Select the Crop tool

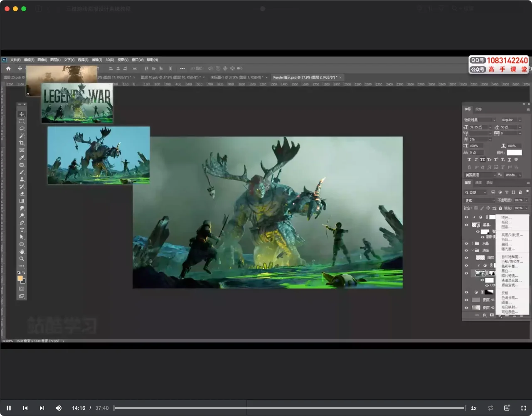point(22,143)
